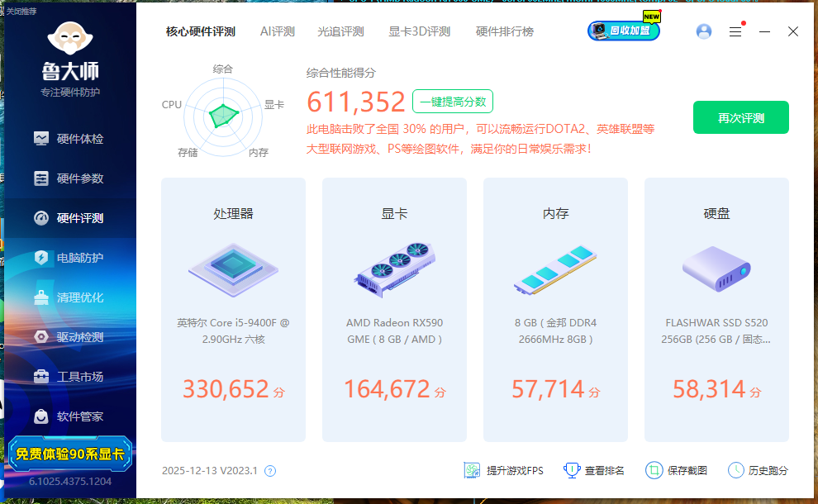Switch to the AI评测 tab
This screenshot has width=818, height=504.
coord(277,31)
